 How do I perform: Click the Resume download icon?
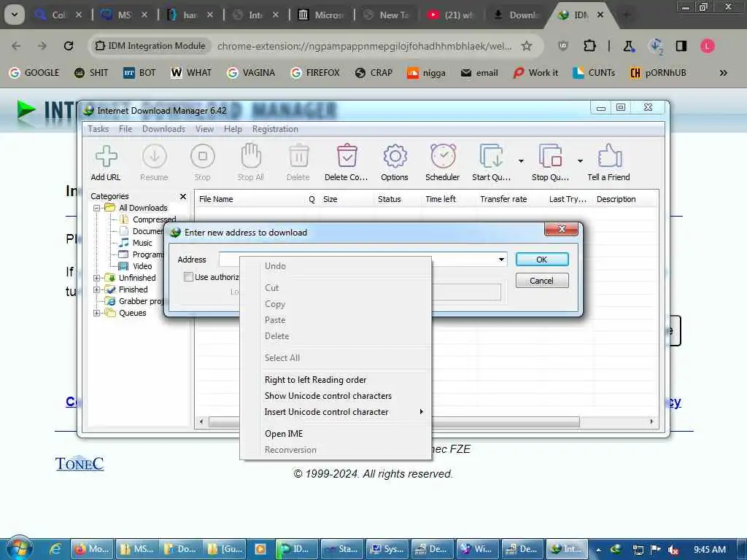point(155,156)
